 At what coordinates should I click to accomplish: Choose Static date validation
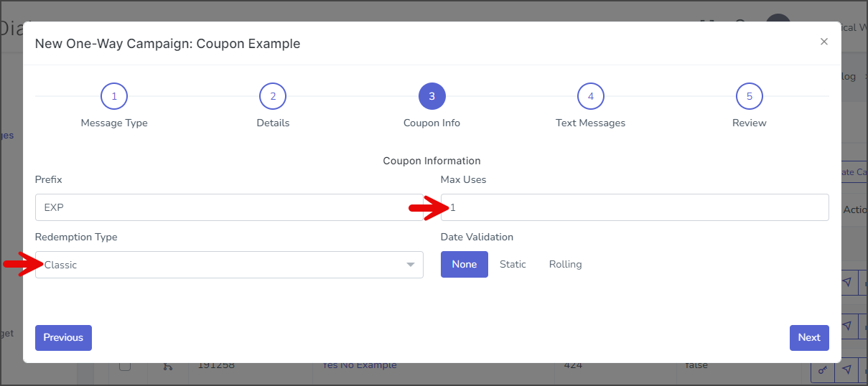513,264
